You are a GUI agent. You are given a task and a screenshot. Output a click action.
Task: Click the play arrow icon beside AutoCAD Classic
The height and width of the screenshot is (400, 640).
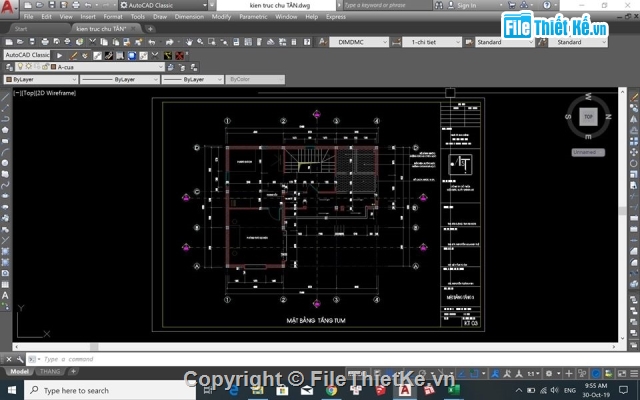click(x=60, y=56)
